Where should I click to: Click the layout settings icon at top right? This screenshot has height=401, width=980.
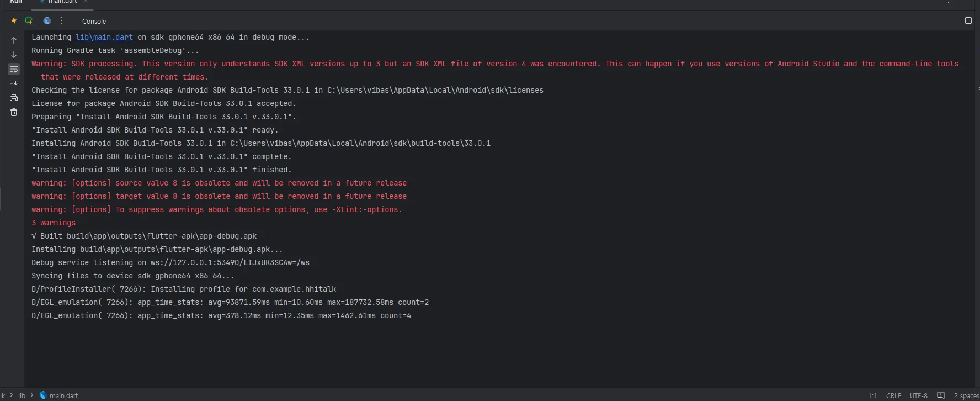[968, 20]
